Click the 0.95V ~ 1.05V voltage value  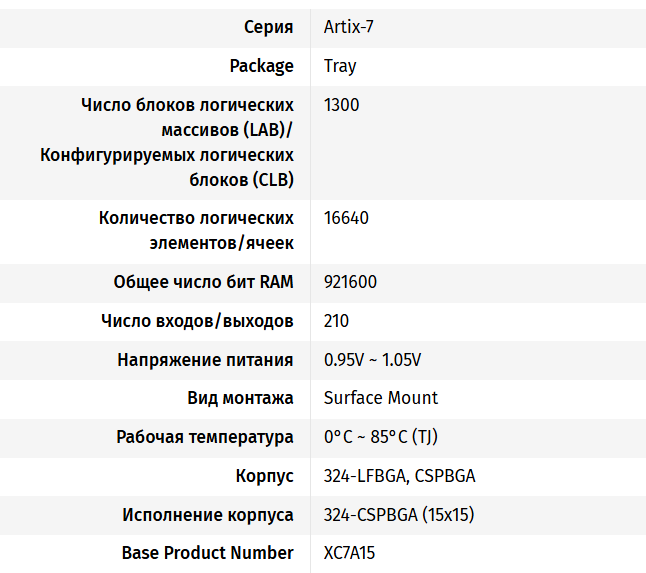[373, 360]
